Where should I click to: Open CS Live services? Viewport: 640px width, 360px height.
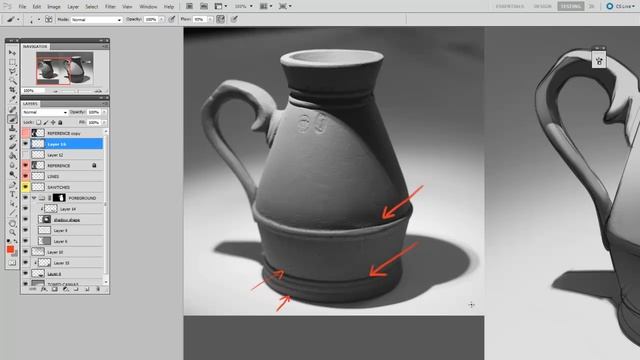pos(620,6)
